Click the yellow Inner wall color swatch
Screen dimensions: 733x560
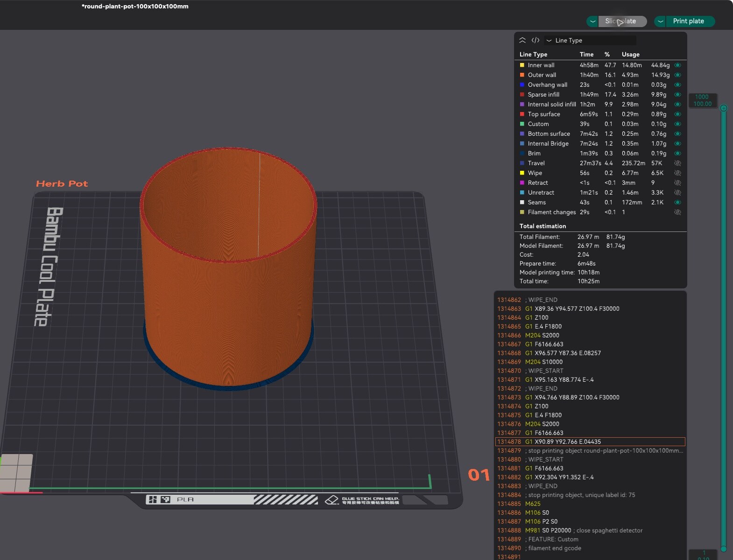tap(522, 65)
